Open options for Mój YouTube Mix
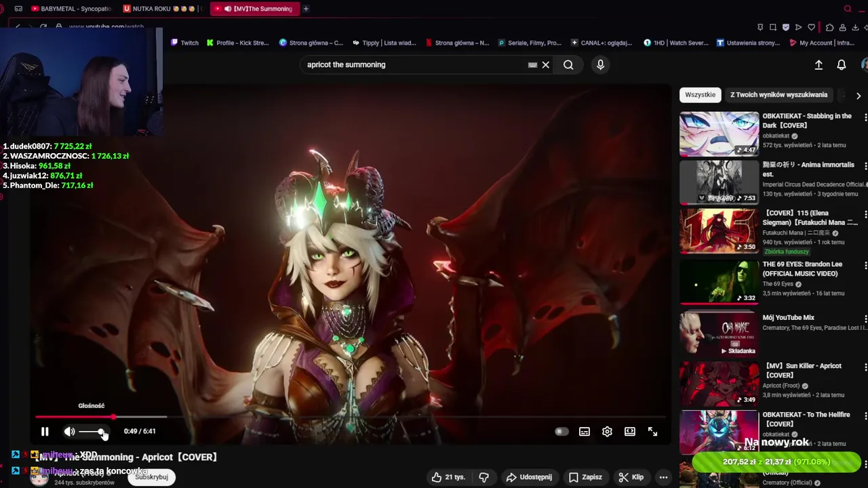Screen dimensions: 868x488 [865, 319]
